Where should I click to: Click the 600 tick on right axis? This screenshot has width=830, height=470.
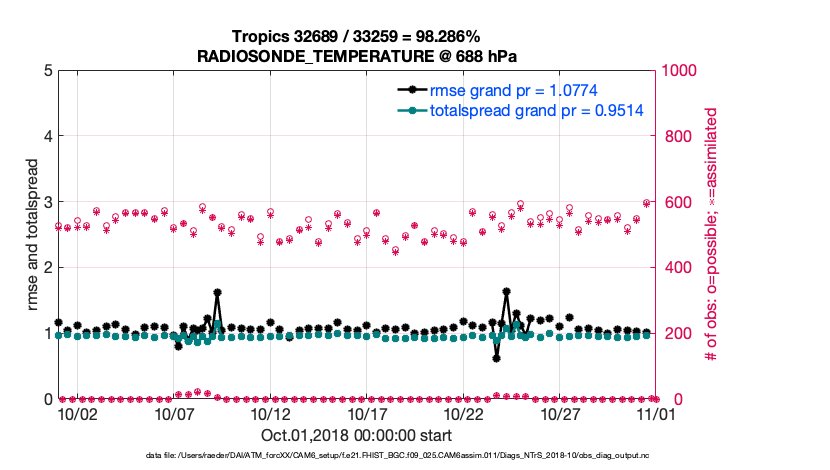[x=677, y=202]
